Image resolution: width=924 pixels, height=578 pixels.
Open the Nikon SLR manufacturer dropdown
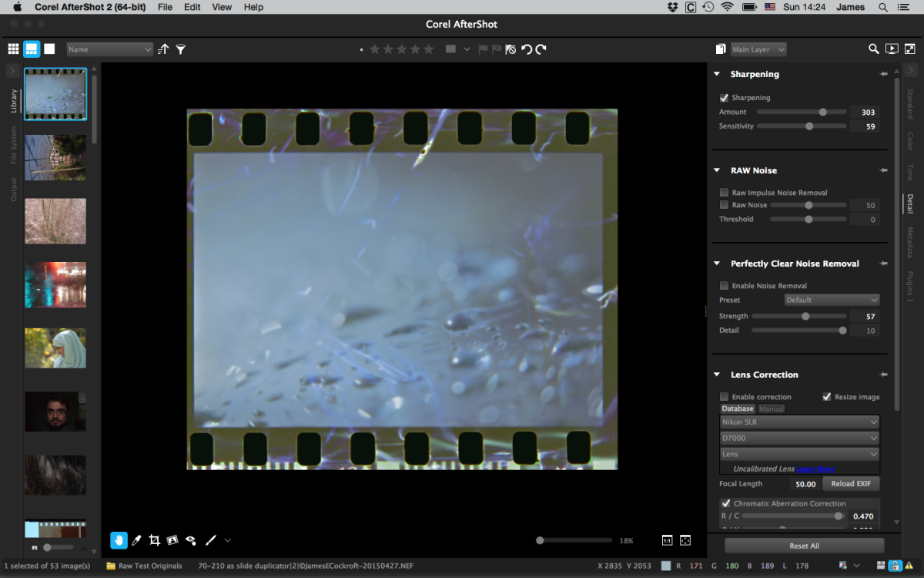[799, 422]
